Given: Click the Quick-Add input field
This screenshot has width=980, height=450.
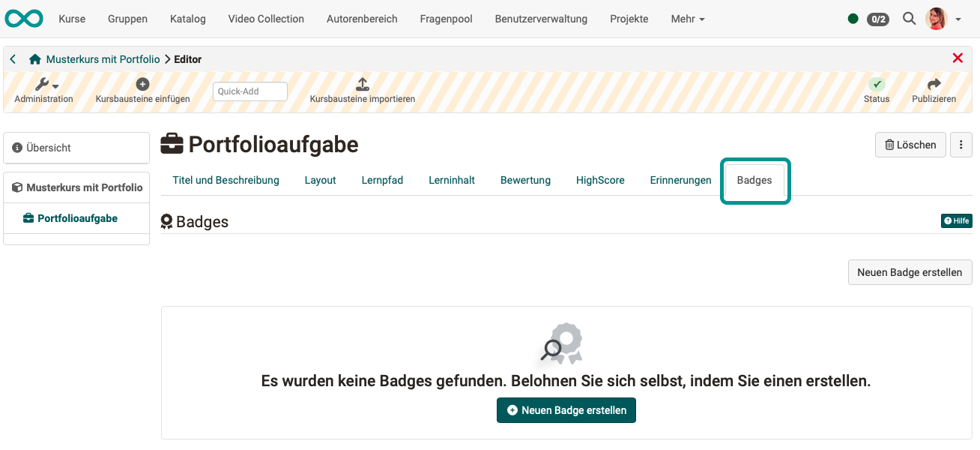Looking at the screenshot, I should (x=249, y=90).
